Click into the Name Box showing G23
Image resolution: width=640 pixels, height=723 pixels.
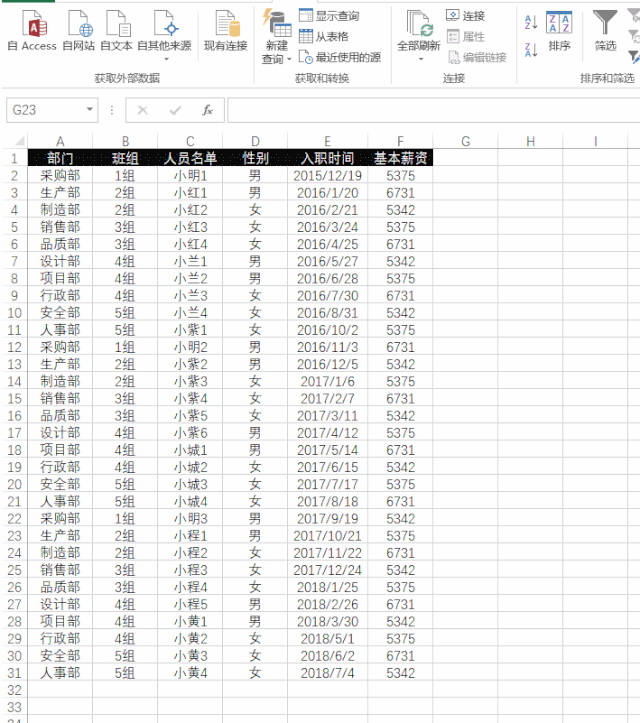(x=45, y=110)
